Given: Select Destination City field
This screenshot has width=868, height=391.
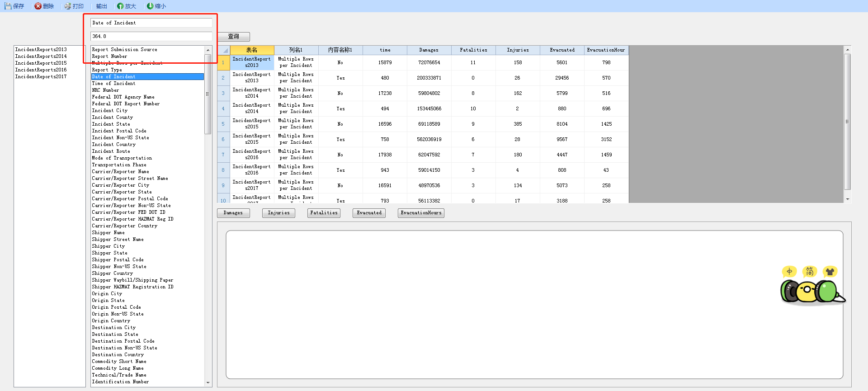Looking at the screenshot, I should tap(147, 328).
